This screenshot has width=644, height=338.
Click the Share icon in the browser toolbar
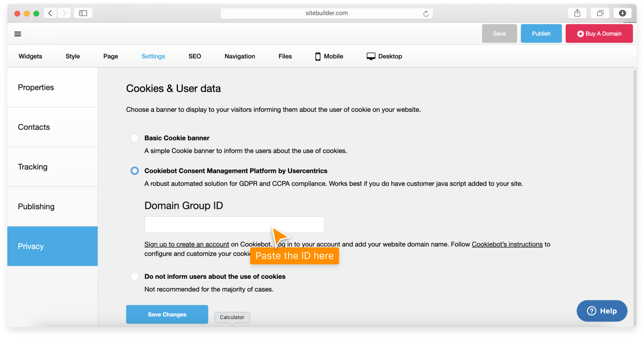[x=577, y=13]
